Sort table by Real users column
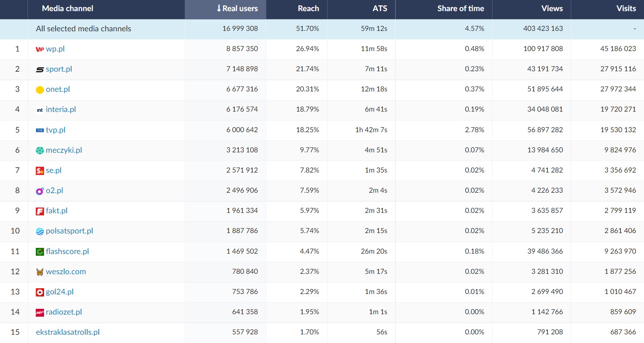 tap(237, 9)
